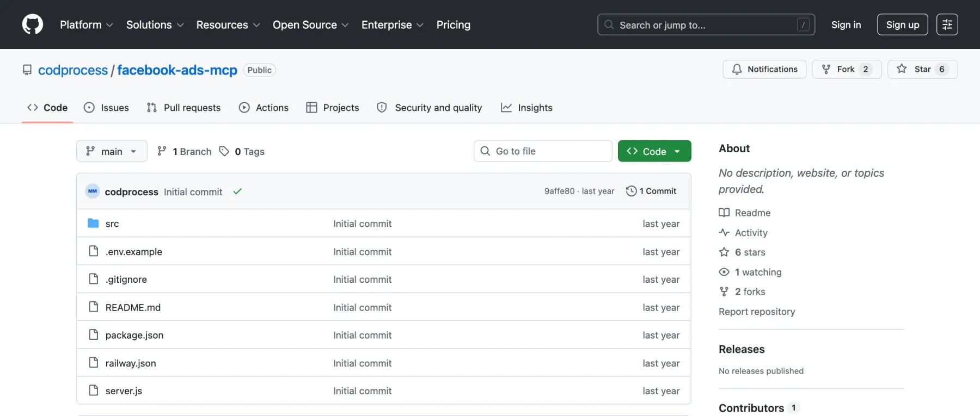980x416 pixels.
Task: Focus the Search or jump to field
Action: tap(706, 24)
